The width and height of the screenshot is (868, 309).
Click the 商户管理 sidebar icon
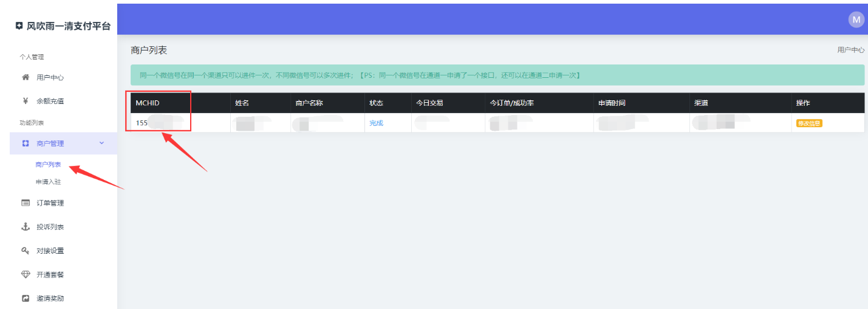[x=26, y=144]
